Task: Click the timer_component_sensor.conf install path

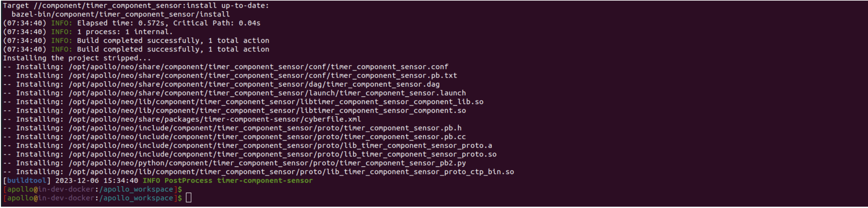Action: [258, 67]
